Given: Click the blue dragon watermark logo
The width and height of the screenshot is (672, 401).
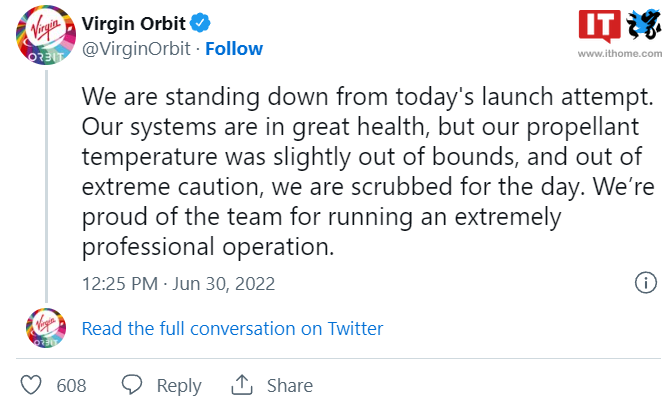Looking at the screenshot, I should 644,25.
